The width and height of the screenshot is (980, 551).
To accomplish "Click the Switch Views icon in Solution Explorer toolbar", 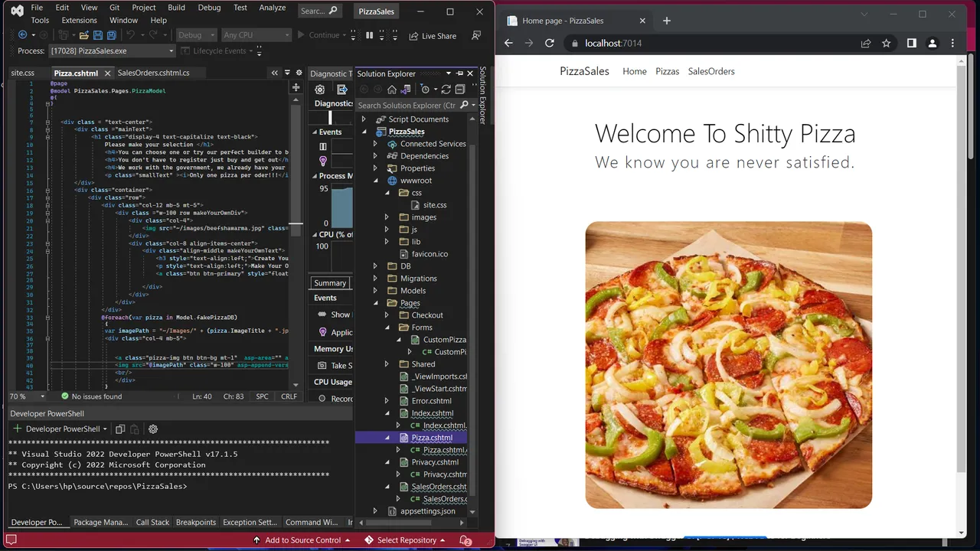I will (x=406, y=90).
